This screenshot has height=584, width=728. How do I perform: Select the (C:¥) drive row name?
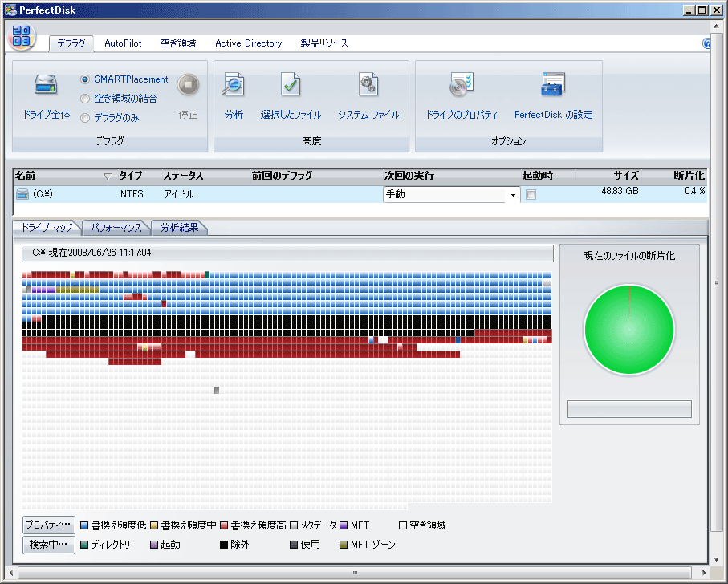[x=43, y=194]
